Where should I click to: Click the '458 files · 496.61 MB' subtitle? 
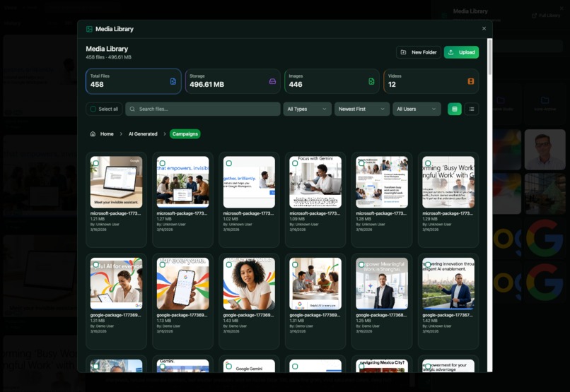pyautogui.click(x=109, y=57)
